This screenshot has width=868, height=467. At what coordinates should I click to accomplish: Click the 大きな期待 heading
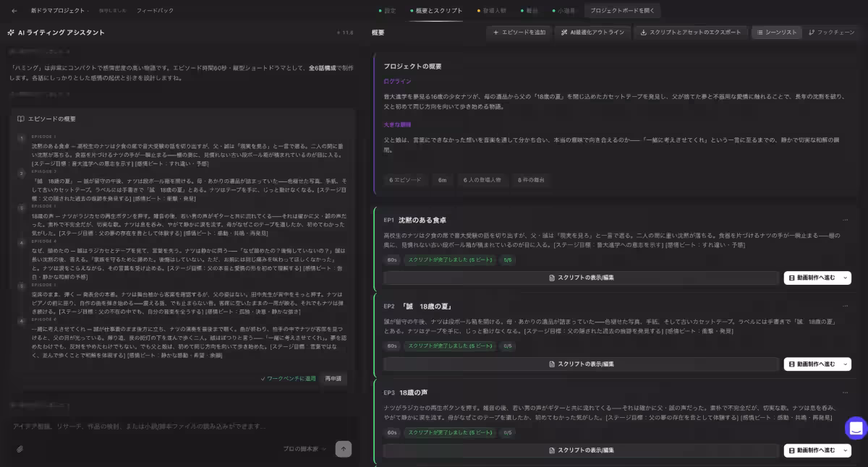tap(397, 125)
